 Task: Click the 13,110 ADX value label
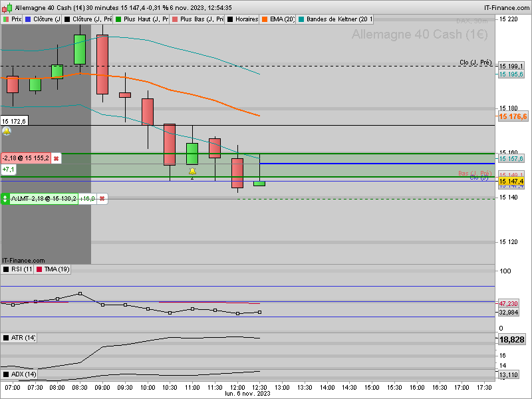[508, 375]
